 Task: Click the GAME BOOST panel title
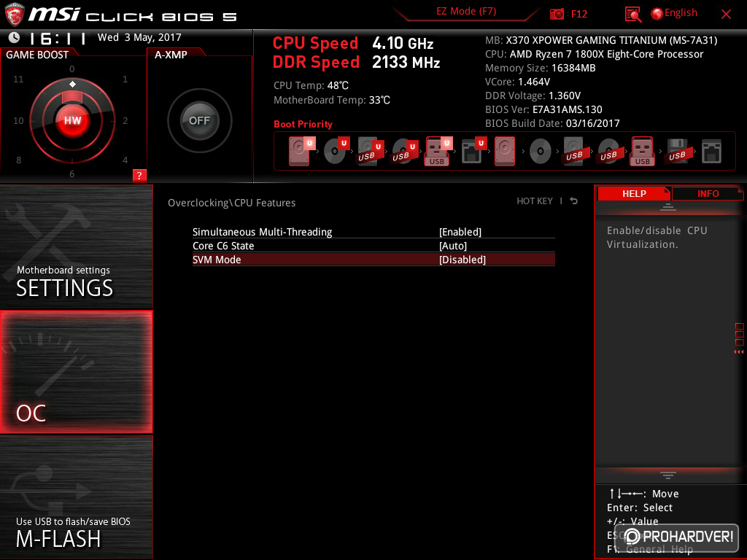37,54
